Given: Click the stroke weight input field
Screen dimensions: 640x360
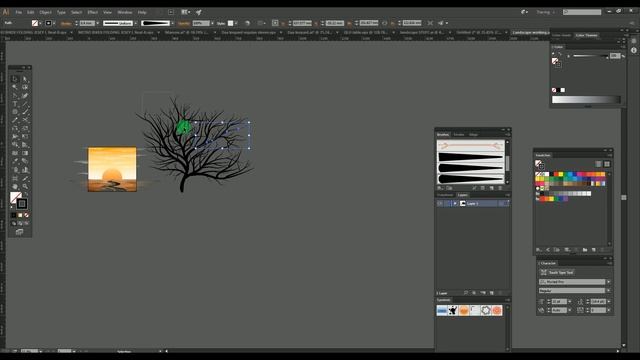Looking at the screenshot, I should tap(87, 23).
